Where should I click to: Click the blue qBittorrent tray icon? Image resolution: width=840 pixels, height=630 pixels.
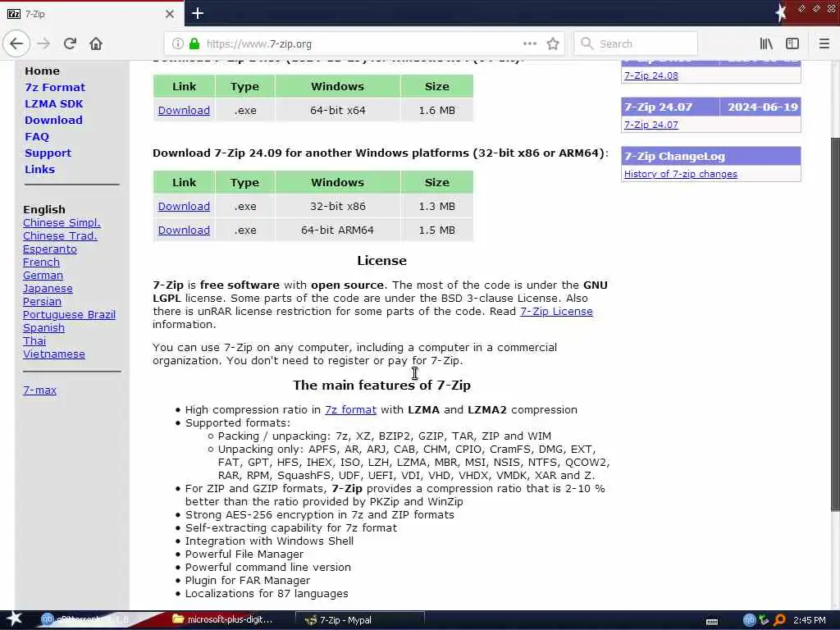[x=749, y=620]
